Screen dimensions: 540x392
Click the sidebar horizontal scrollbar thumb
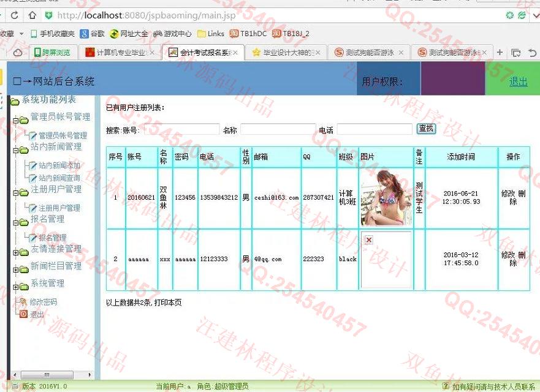[x=47, y=374]
